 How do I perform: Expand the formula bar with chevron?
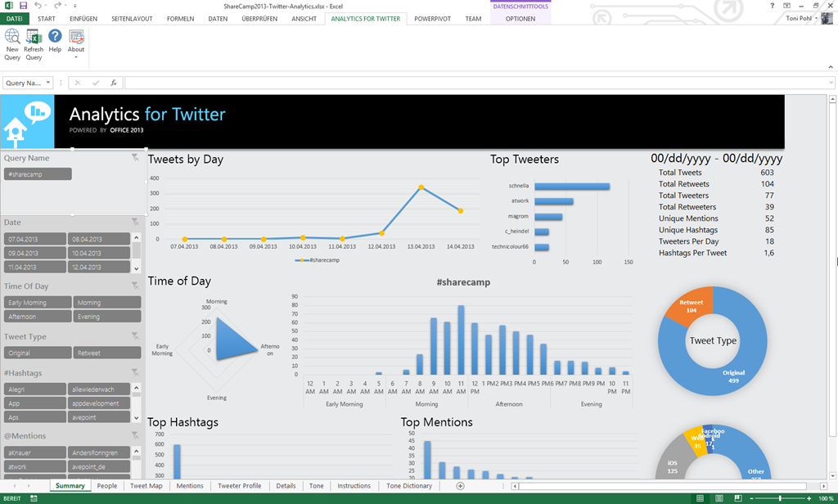[x=831, y=83]
